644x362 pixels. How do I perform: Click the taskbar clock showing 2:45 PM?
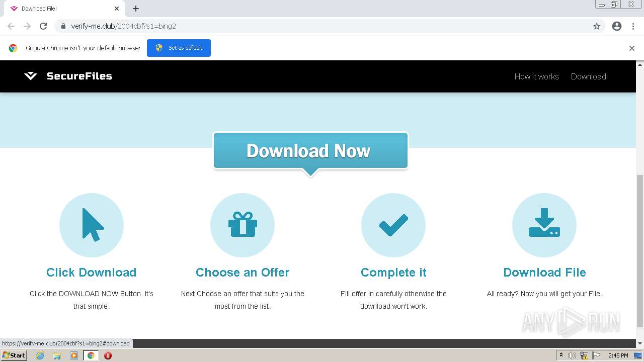[618, 355]
